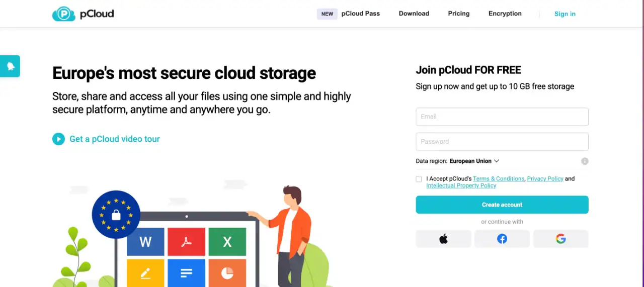Click the pCloud logo icon

63,14
